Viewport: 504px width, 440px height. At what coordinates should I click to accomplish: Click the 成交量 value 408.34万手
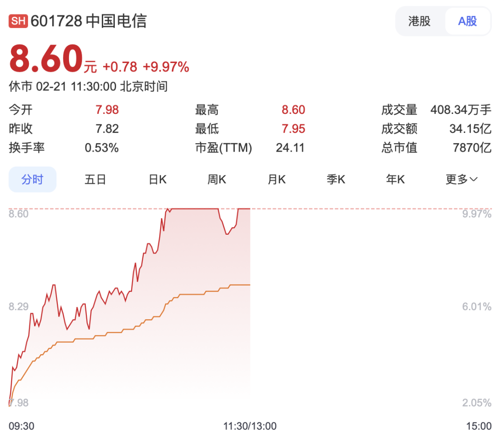[461, 110]
